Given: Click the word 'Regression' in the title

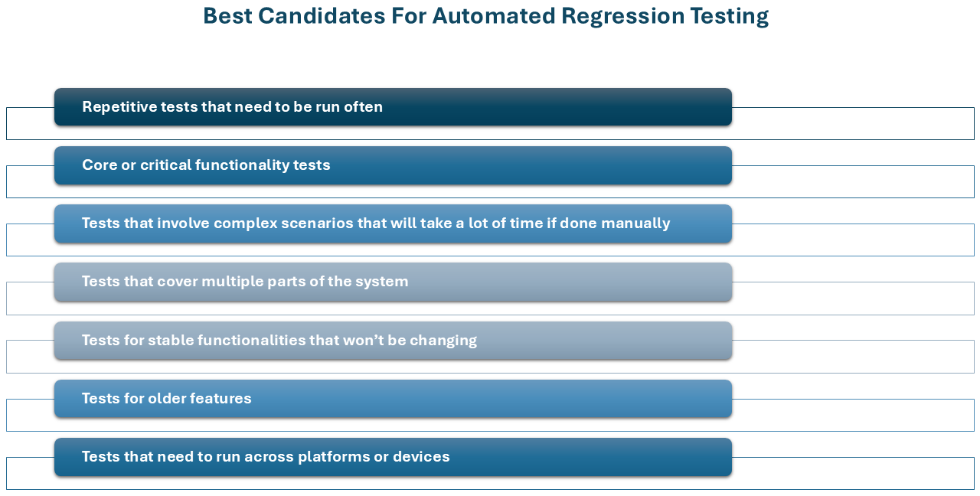Looking at the screenshot, I should 605,16.
